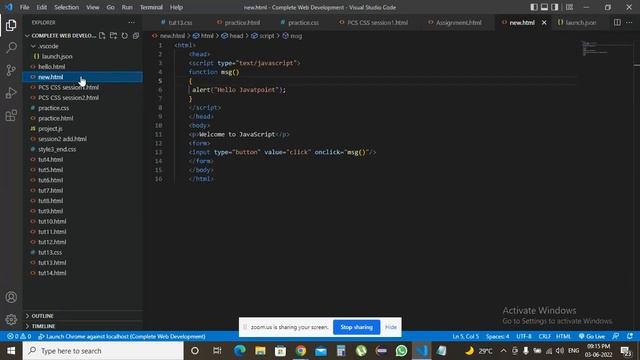Screen dimensions: 640x360
Task: Click the UTF-8 encoding status item
Action: pyautogui.click(x=524, y=336)
